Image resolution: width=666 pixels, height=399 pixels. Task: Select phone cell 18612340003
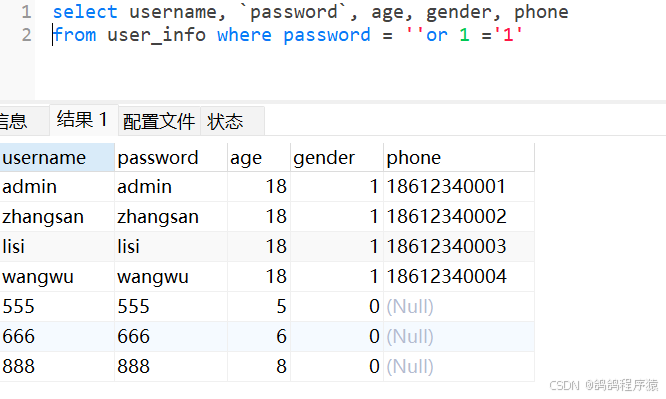tap(459, 246)
